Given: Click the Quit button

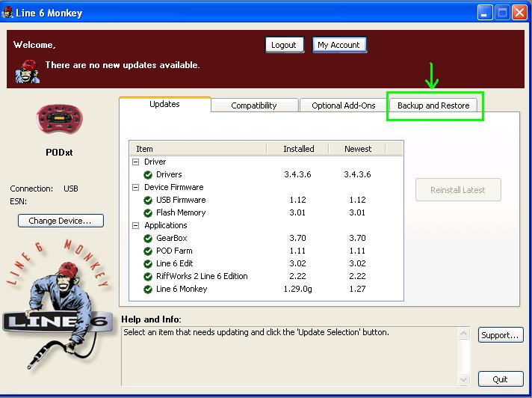Looking at the screenshot, I should click(501, 379).
